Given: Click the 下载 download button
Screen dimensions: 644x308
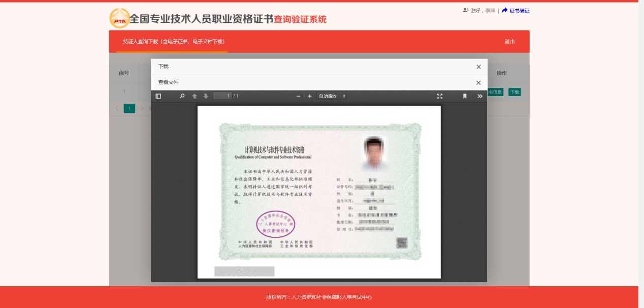Looking at the screenshot, I should point(514,92).
